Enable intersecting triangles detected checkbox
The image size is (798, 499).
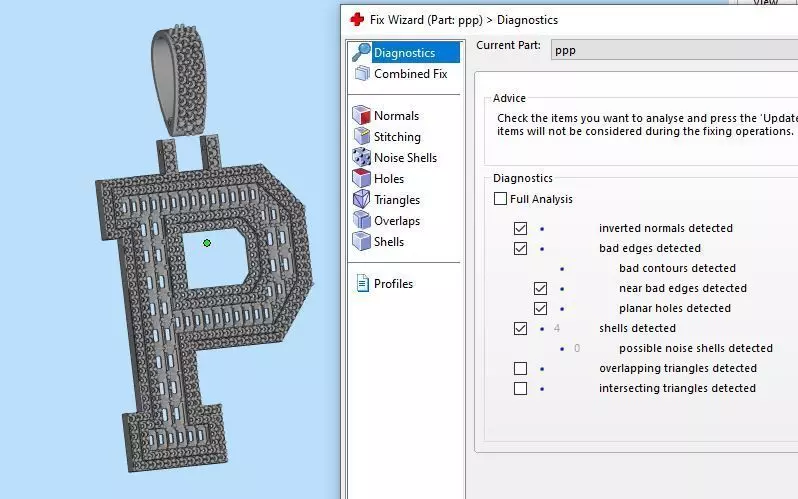520,389
